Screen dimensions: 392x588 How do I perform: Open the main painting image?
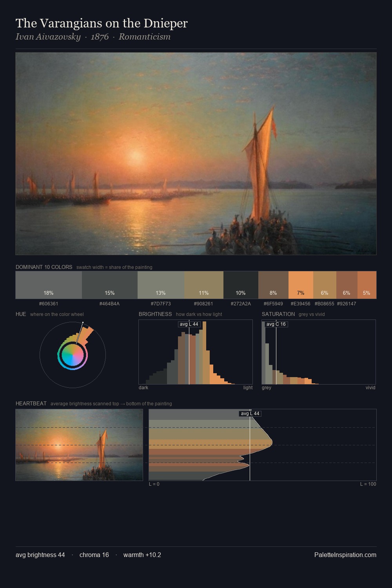click(196, 154)
